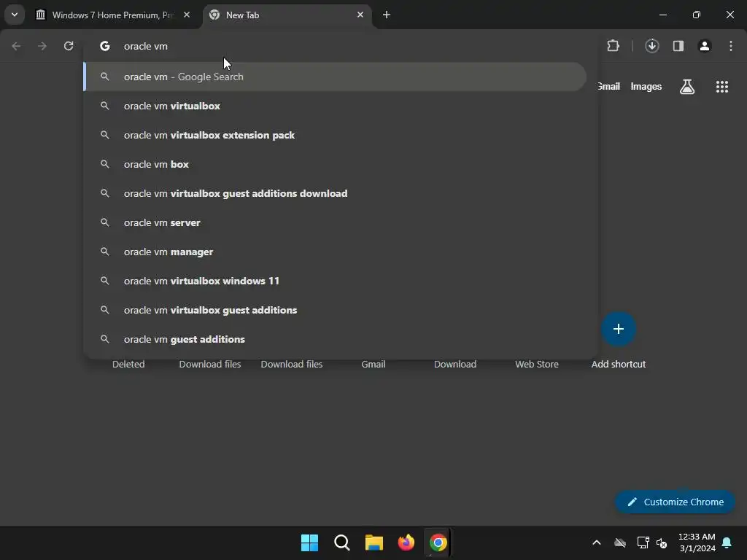Choose 'virtualbox guest additions download' suggestion
747x560 pixels.
coord(335,193)
